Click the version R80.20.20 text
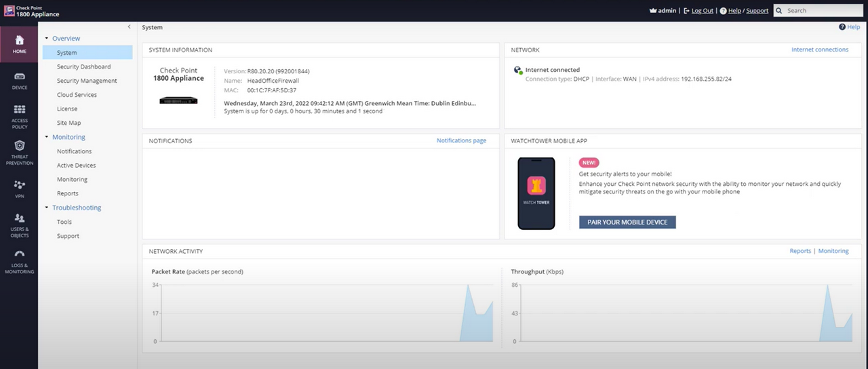868x369 pixels. [x=279, y=71]
